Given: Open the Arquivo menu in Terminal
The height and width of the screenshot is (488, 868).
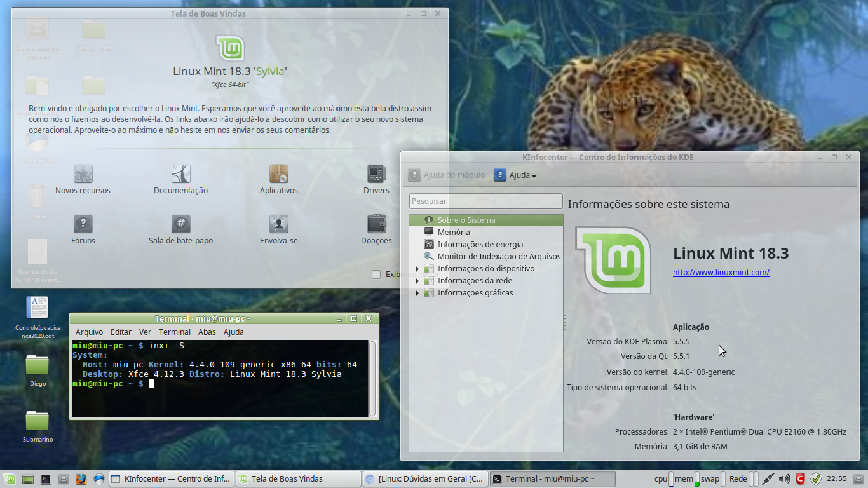Looking at the screenshot, I should [x=89, y=332].
